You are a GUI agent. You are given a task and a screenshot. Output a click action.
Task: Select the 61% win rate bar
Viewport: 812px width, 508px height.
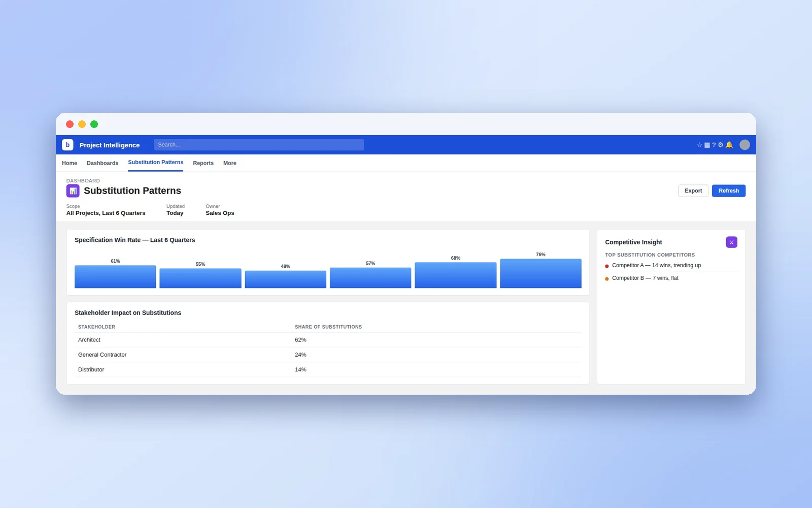click(x=115, y=277)
